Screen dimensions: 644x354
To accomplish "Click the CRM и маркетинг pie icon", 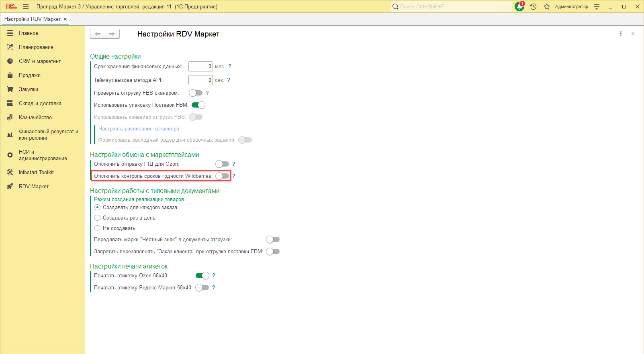I will click(x=10, y=61).
